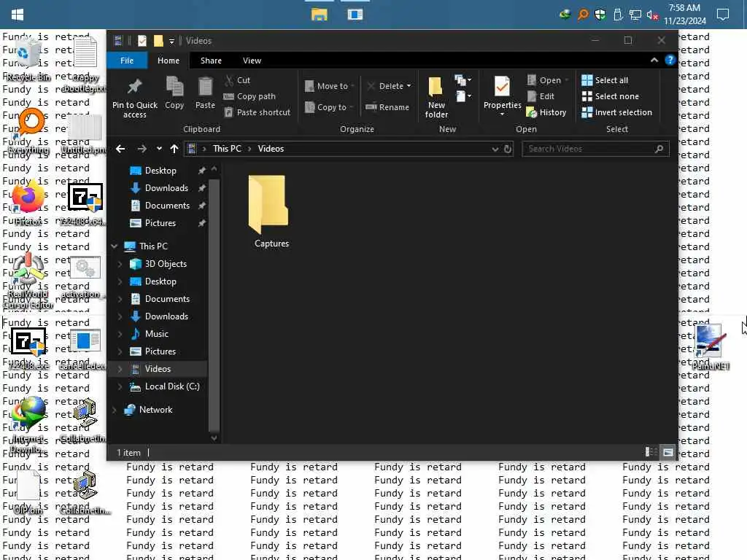Click This PC in the address breadcrumb
Viewport: 747px width, 560px height.
[228, 149]
